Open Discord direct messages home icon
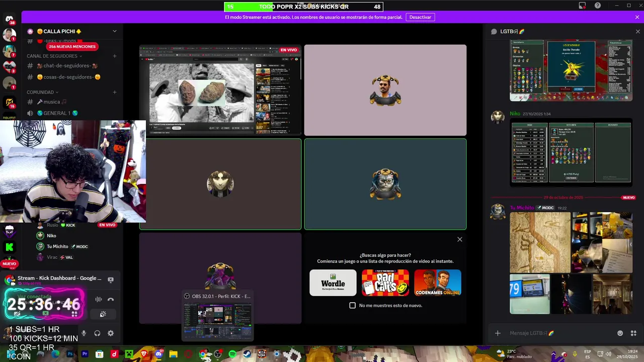This screenshot has height=362, width=644. (10, 19)
